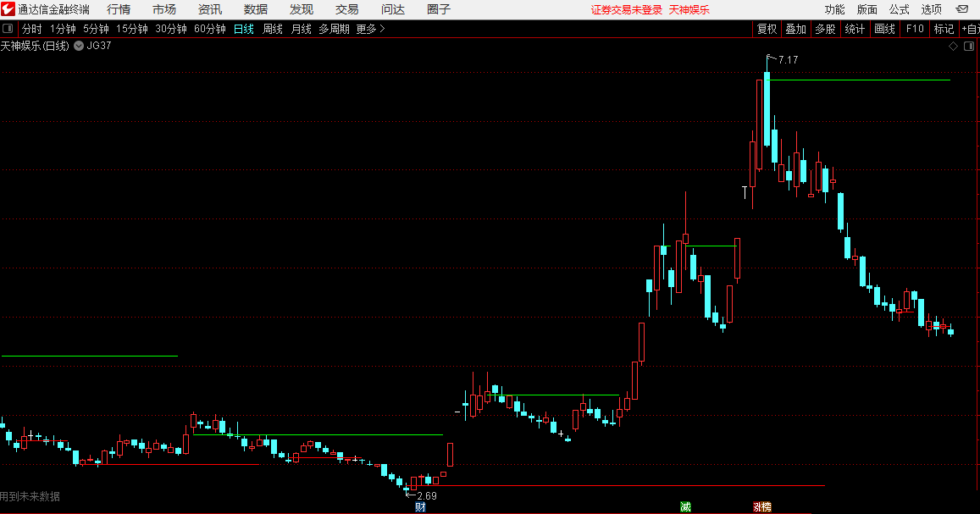This screenshot has height=514, width=980.
Task: Open the 公式 menu
Action: (900, 9)
